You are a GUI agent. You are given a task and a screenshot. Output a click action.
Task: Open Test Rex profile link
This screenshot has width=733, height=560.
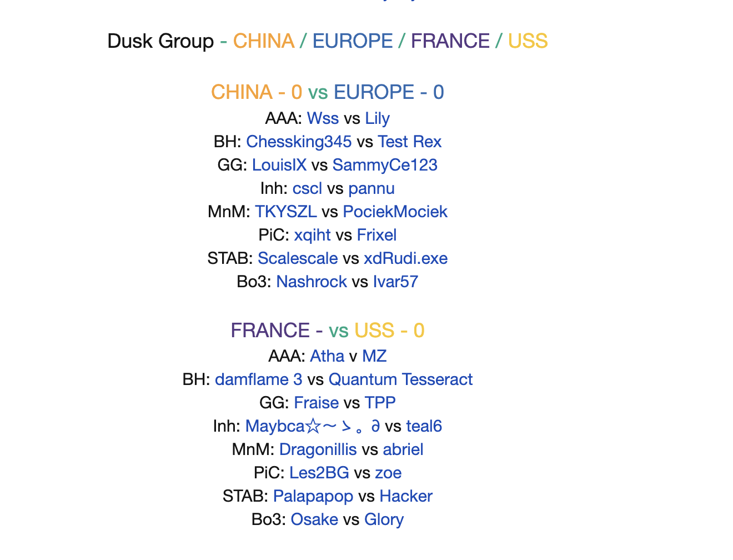pos(410,142)
